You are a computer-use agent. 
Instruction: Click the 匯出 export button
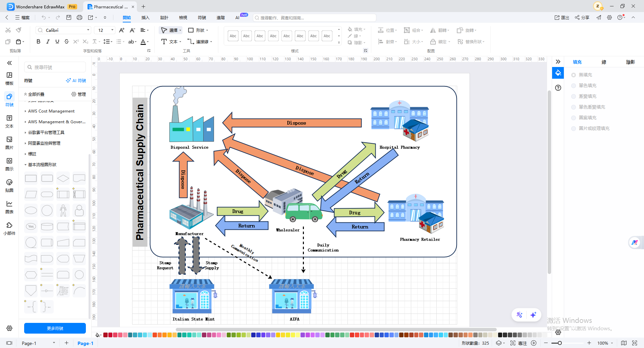(x=562, y=17)
